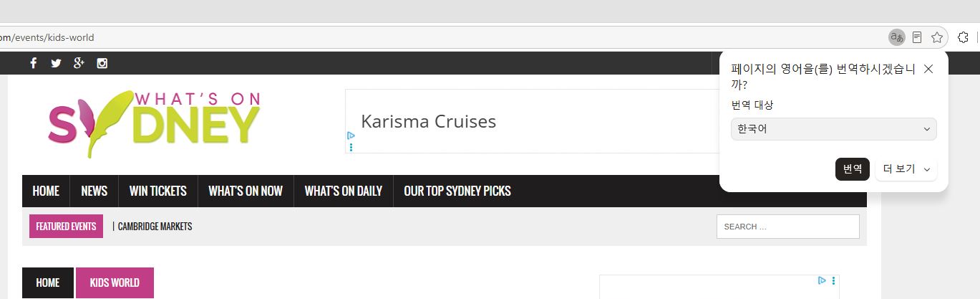Expand the 더 보기 options dropdown

click(906, 169)
